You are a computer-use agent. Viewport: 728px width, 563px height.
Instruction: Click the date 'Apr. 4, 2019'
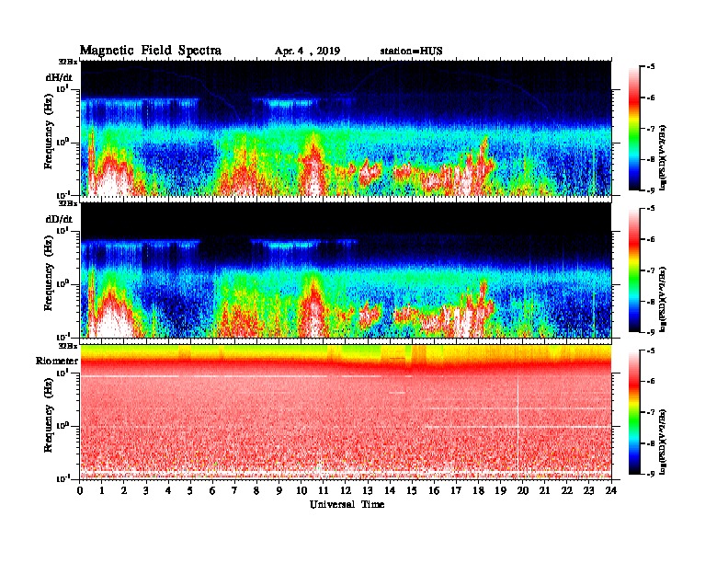307,52
